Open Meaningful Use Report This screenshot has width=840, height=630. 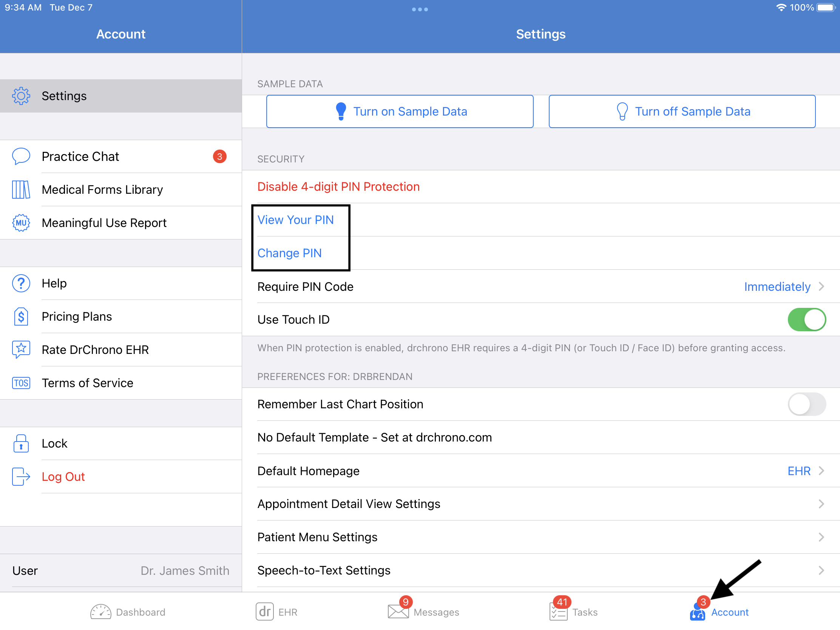pos(121,223)
